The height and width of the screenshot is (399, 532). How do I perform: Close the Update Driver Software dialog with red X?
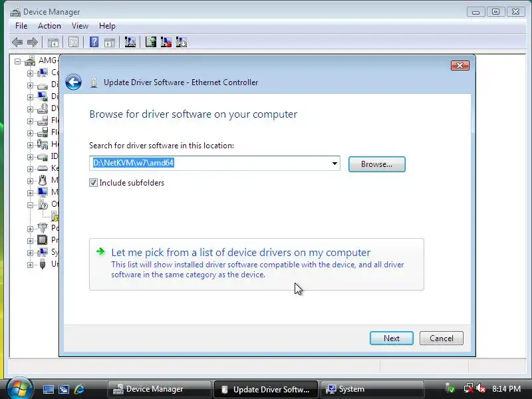pos(460,65)
